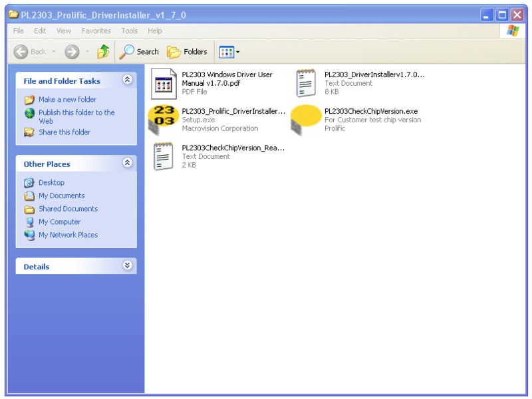Select the PL2303CheckChipVersion.exe icon
The height and width of the screenshot is (399, 532).
306,120
